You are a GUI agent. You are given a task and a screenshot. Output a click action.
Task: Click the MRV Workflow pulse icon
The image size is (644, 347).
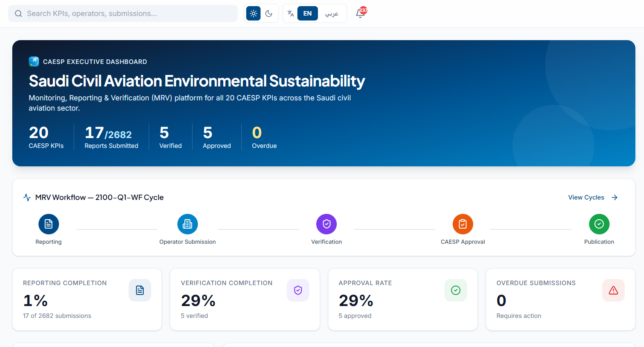[27, 197]
